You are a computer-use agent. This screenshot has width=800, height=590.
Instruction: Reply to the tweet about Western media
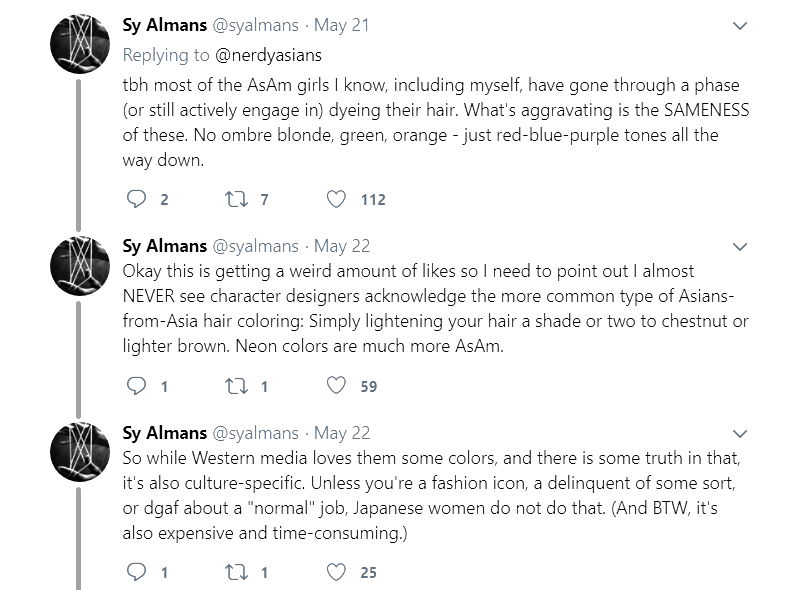point(138,572)
